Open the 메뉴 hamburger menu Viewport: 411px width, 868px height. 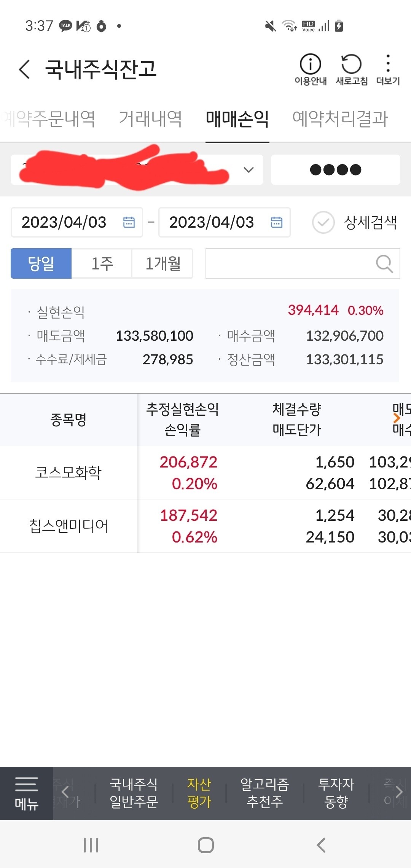point(25,792)
